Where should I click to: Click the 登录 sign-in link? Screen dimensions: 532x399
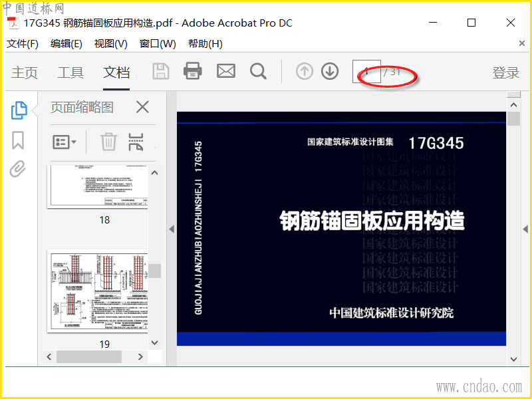pos(506,72)
